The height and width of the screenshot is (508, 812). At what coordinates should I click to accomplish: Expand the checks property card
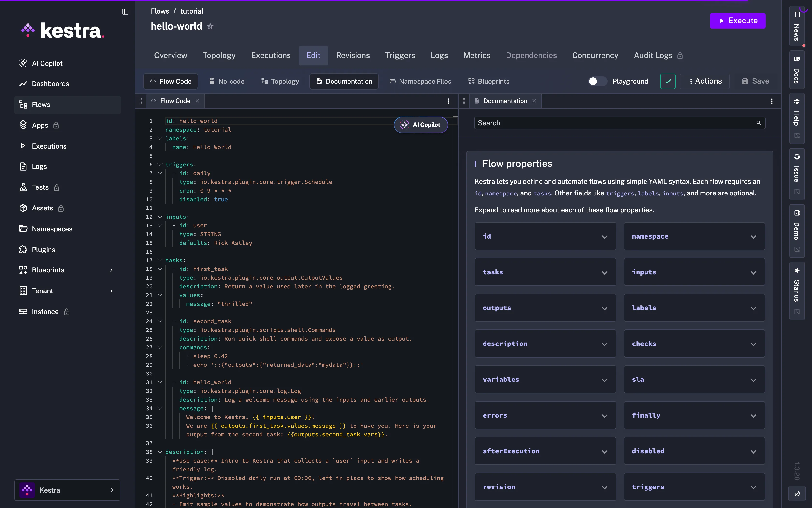point(694,344)
